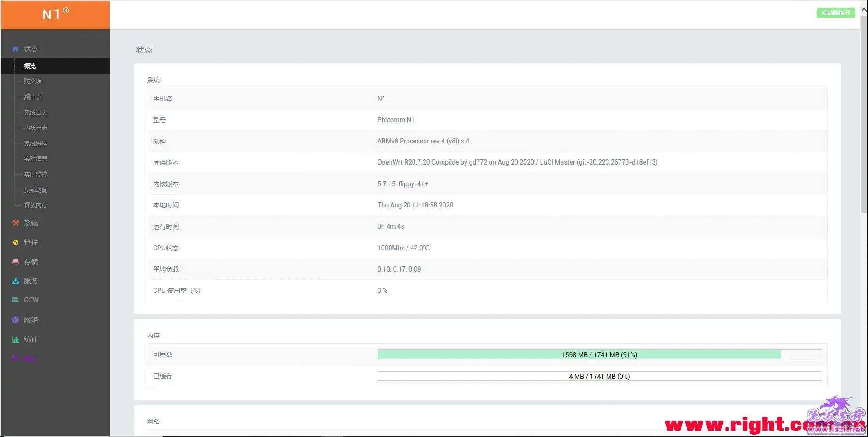868x437 pixels.
Task: Click the 状态 page heading
Action: click(144, 50)
